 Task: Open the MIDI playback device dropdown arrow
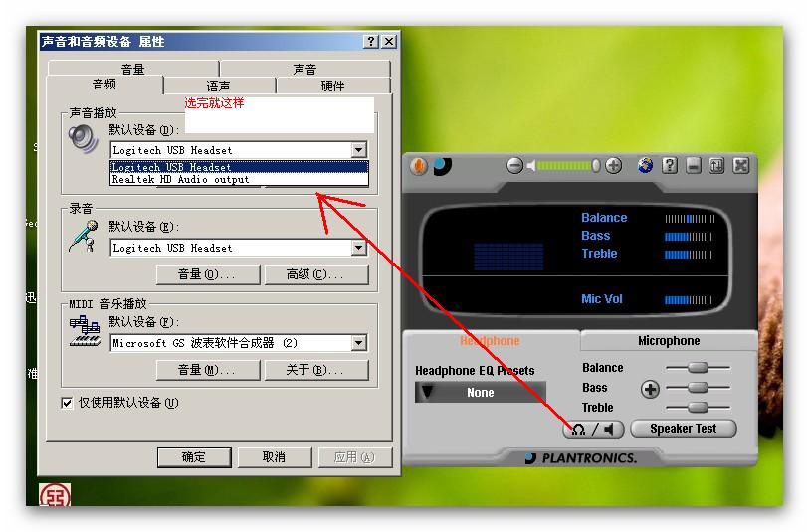point(359,343)
